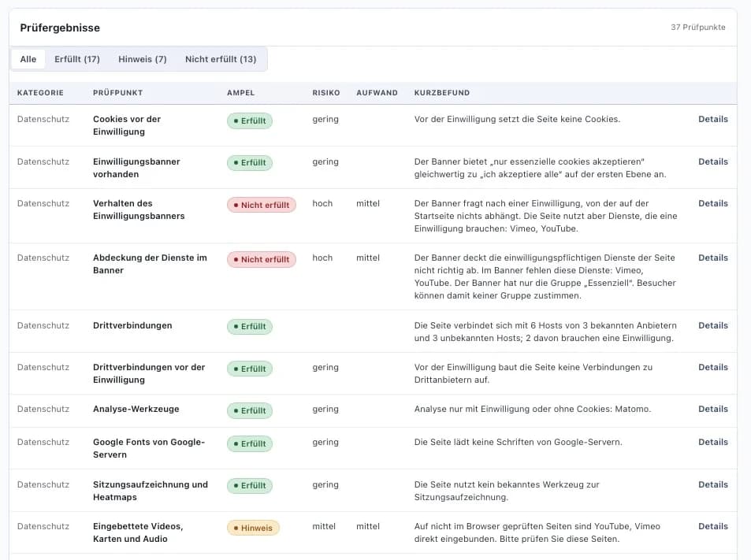Click the '37 Prüfpunkte' counter text
This screenshot has height=560, width=751.
point(698,28)
